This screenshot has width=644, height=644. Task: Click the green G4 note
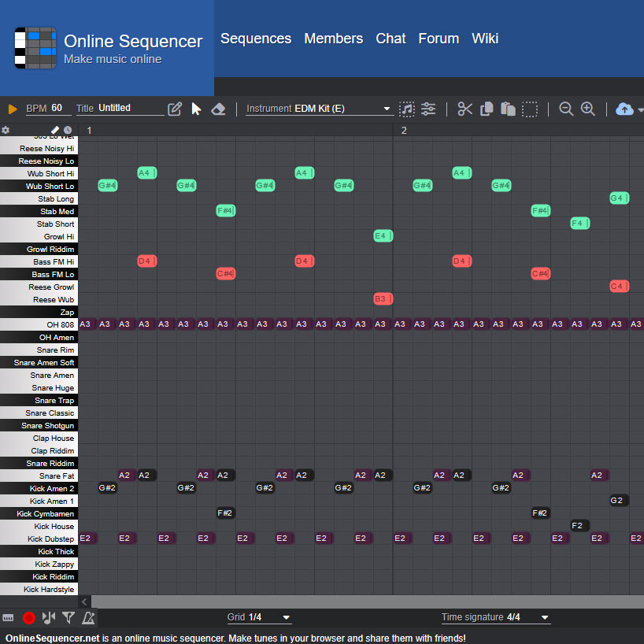tap(620, 198)
